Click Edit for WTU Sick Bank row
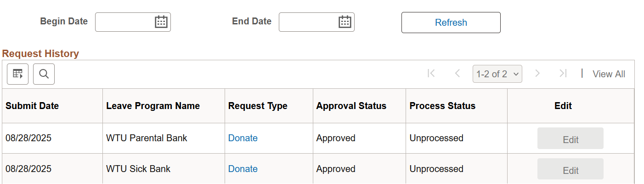The image size is (644, 184). pyautogui.click(x=571, y=169)
